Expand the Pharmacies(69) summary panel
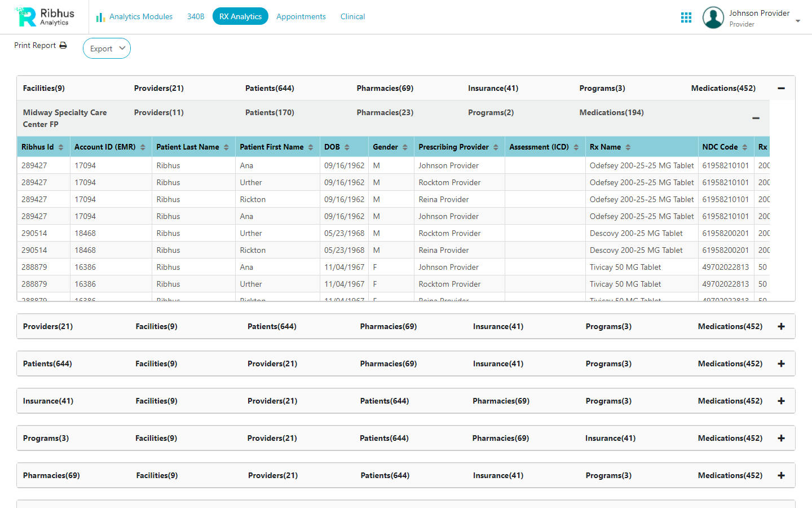 pyautogui.click(x=781, y=476)
